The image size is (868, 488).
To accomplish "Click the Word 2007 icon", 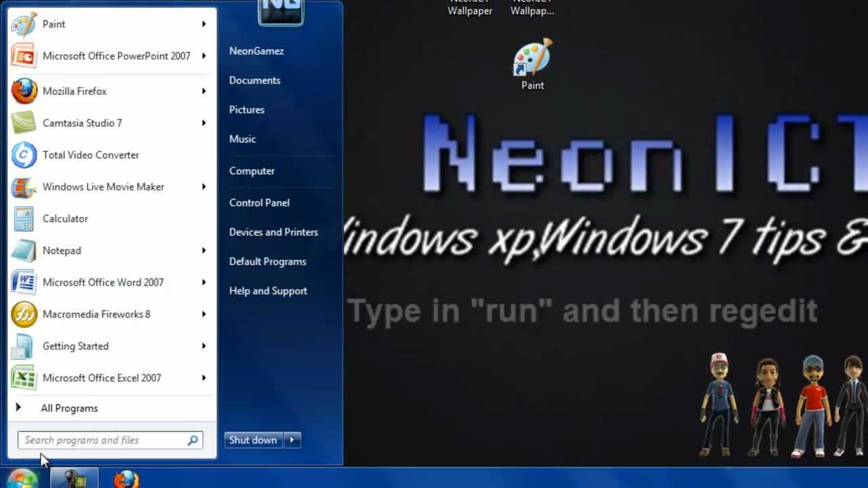I will (24, 282).
